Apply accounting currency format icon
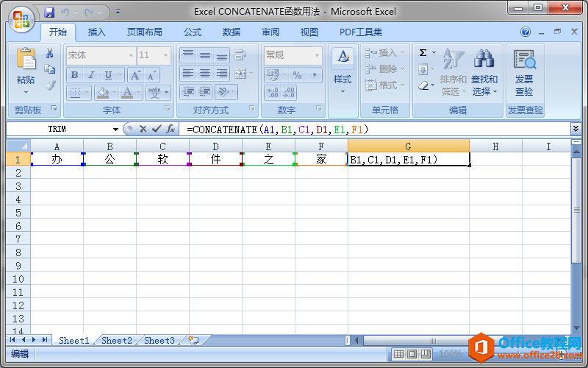588x368 pixels. [273, 75]
